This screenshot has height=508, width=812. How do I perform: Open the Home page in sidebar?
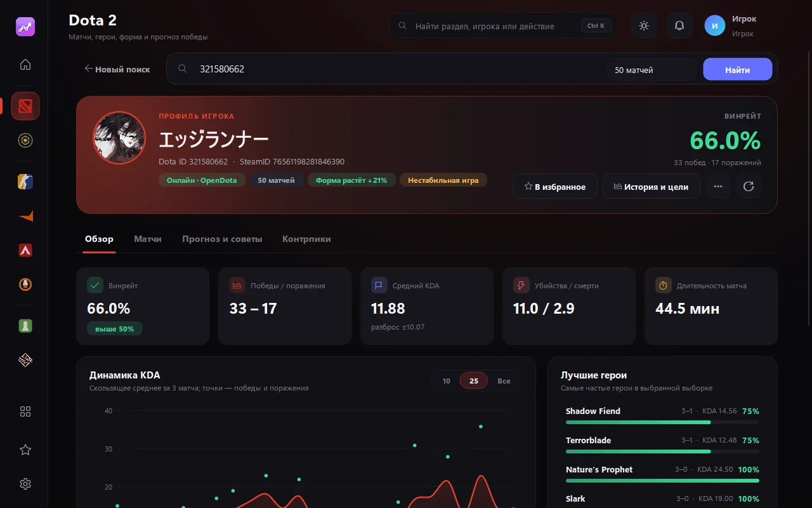[x=25, y=64]
